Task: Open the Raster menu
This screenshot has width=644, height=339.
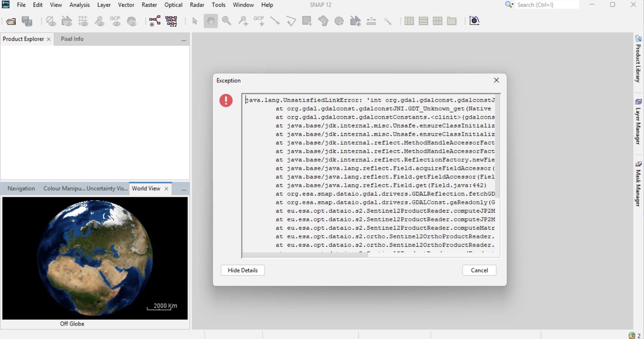Action: (x=149, y=5)
